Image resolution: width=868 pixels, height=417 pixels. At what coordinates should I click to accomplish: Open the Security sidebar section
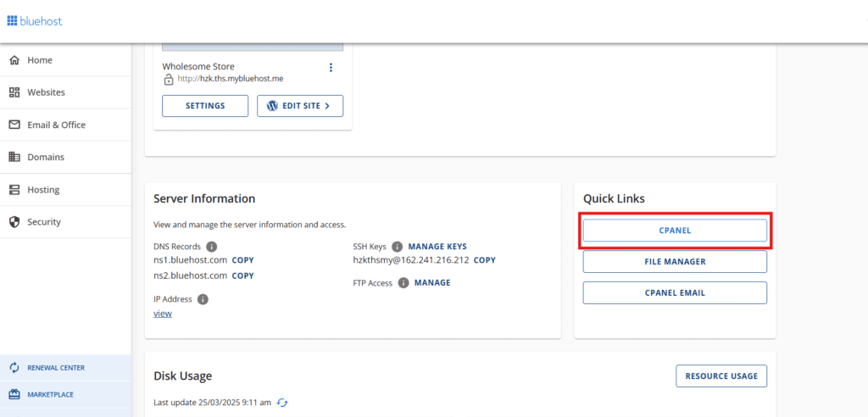click(65, 222)
